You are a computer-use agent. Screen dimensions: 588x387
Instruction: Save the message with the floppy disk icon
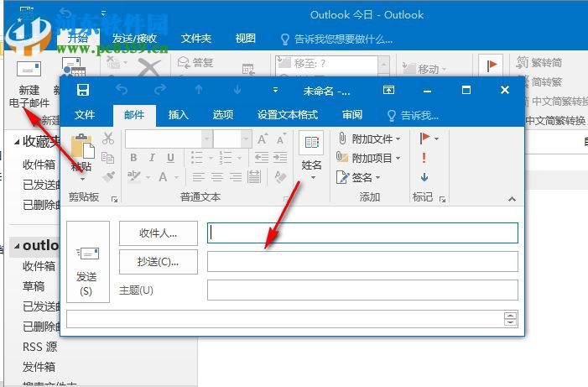pos(83,90)
